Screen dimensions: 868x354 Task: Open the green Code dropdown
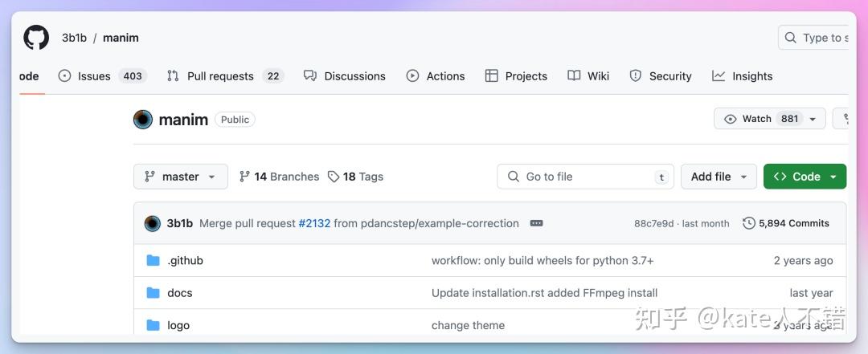[805, 177]
